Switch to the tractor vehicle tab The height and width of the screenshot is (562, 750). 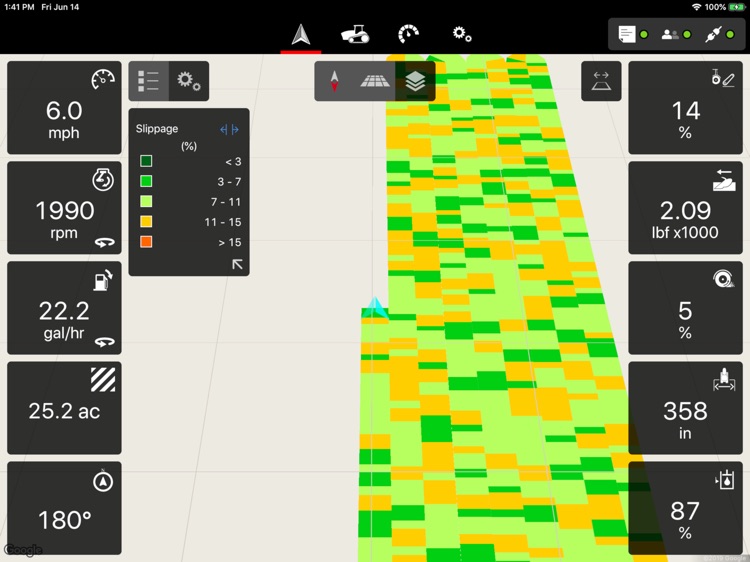(354, 34)
